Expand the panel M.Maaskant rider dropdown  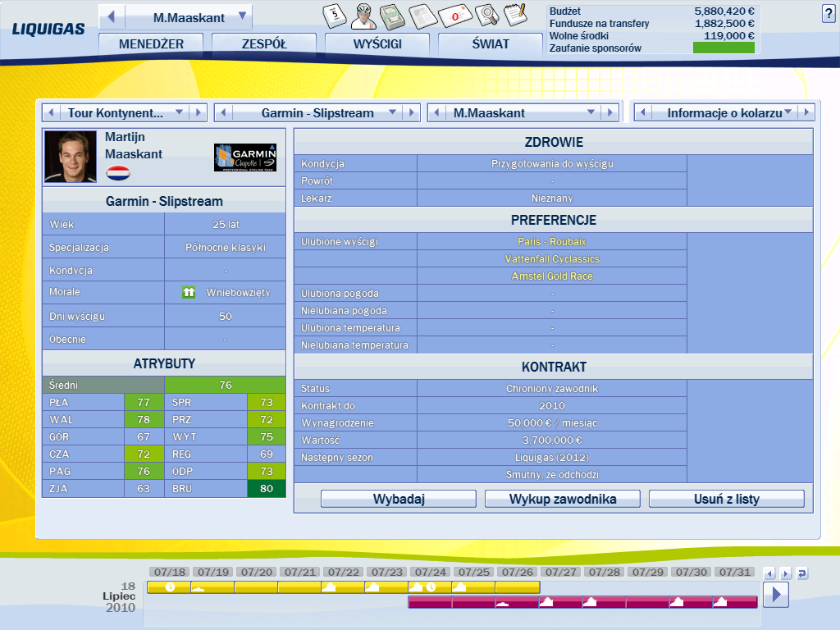pyautogui.click(x=591, y=112)
